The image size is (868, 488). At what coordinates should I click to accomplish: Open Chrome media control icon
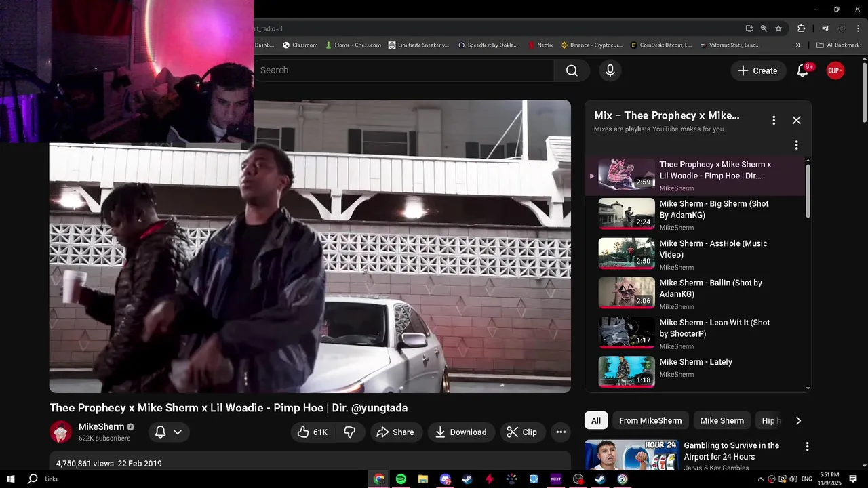pos(825,28)
